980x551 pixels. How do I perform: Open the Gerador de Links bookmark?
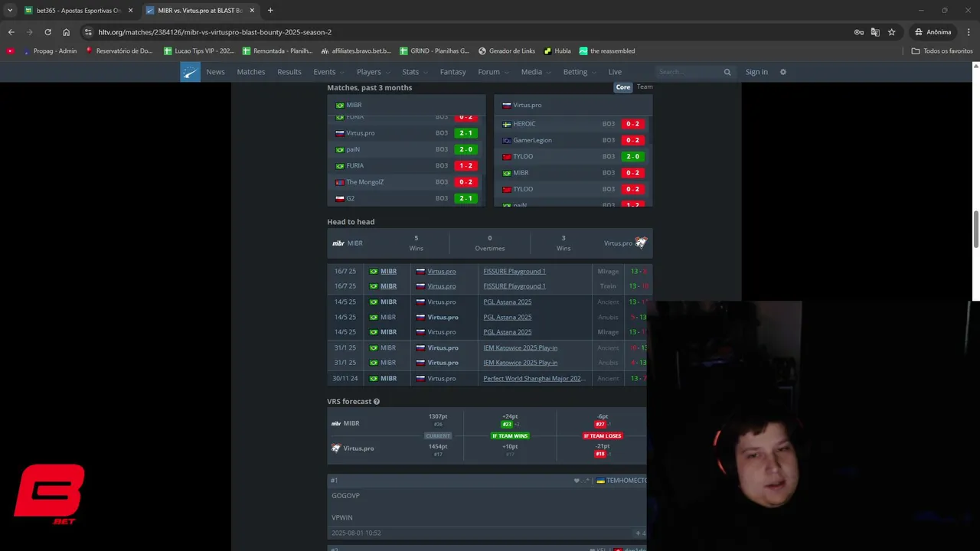507,51
